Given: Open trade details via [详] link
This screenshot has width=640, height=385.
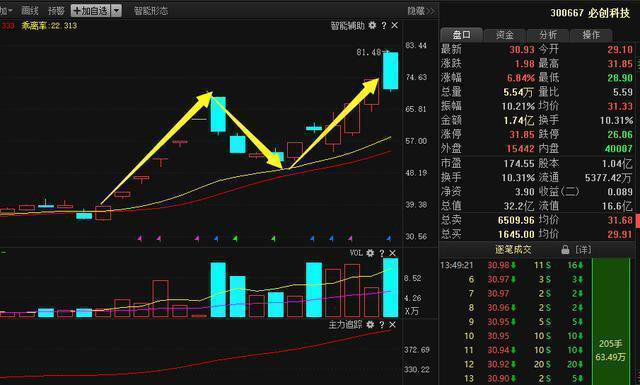Looking at the screenshot, I should (x=583, y=249).
